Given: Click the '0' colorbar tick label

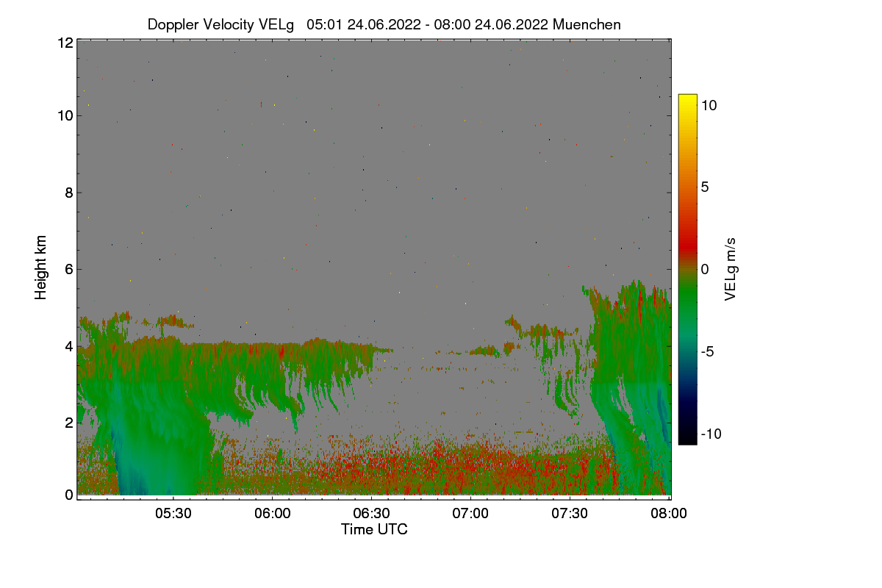Looking at the screenshot, I should (x=705, y=269).
